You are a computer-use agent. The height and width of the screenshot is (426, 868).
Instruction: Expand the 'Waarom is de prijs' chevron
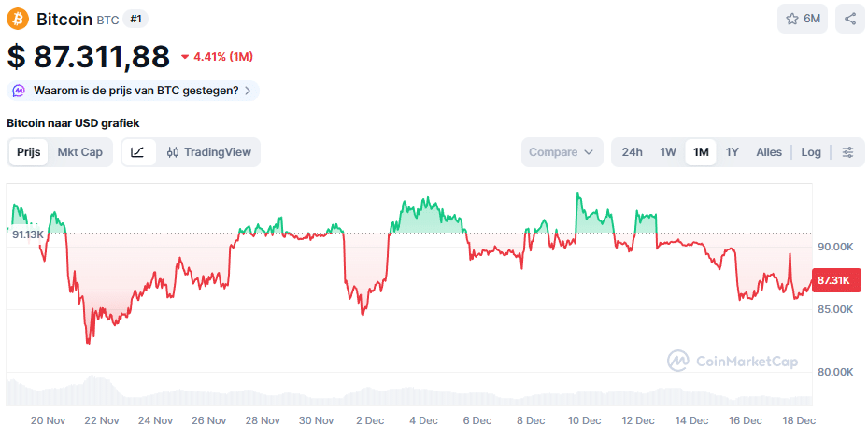248,91
